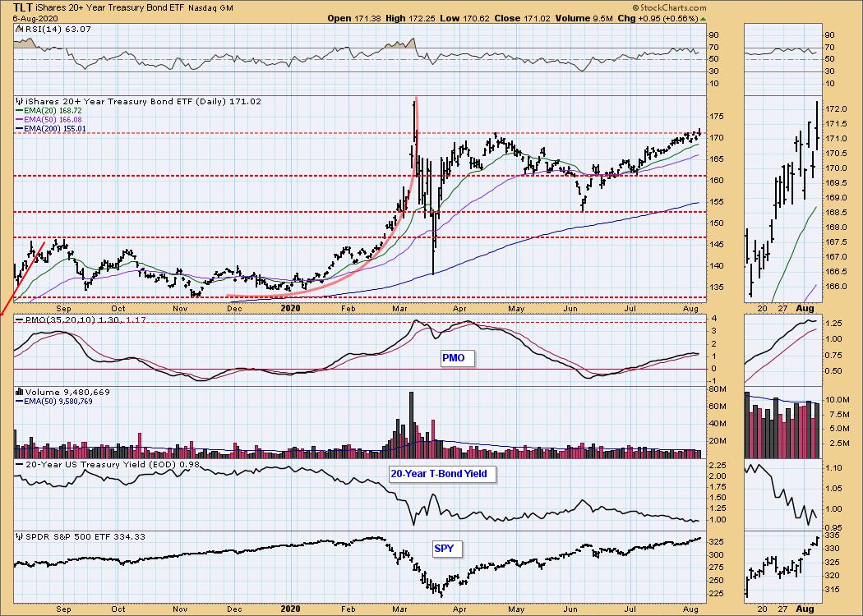
Task: Click the 0.95 yield label in the zoom panel
Action: click(x=835, y=527)
